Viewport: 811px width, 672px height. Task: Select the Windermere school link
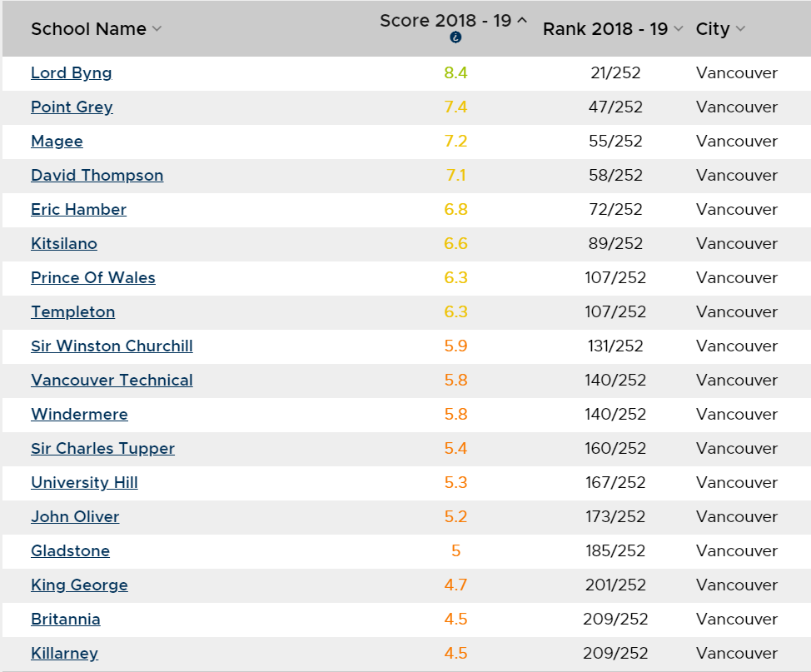pos(80,415)
